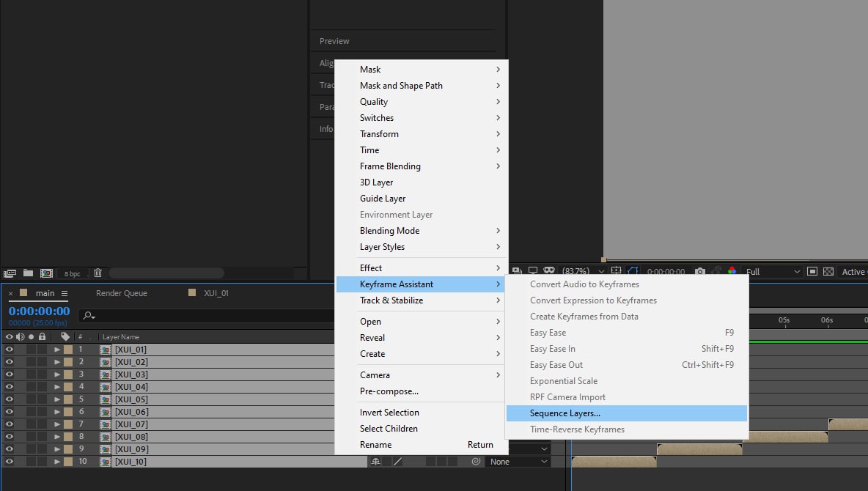Solo the XUI_08 layer
The image size is (868, 491).
coord(31,437)
